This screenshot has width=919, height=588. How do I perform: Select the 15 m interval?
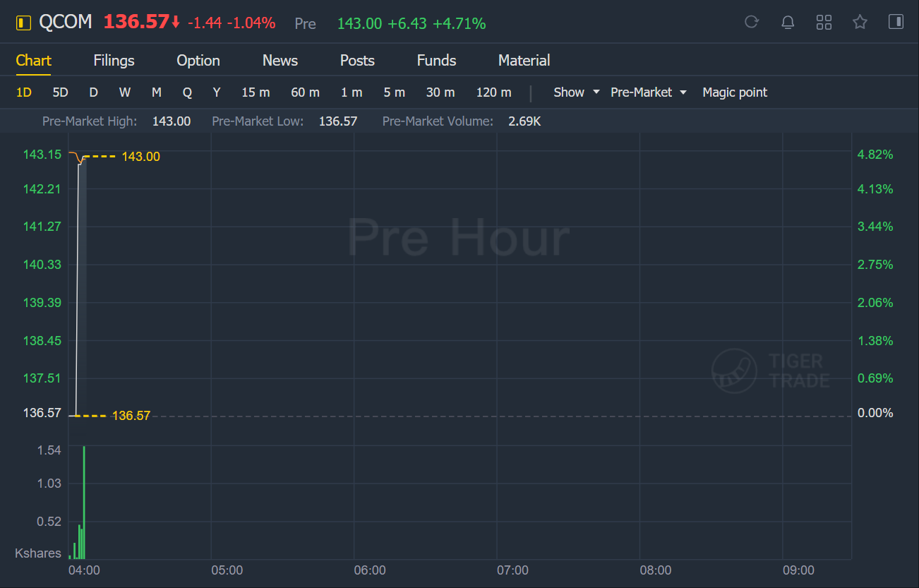(x=256, y=92)
